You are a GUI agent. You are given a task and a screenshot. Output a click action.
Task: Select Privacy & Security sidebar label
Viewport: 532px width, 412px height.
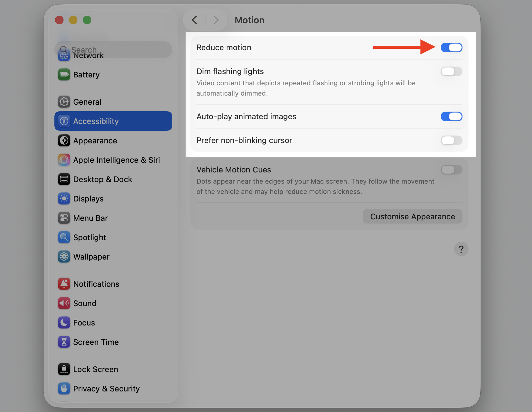pos(106,389)
